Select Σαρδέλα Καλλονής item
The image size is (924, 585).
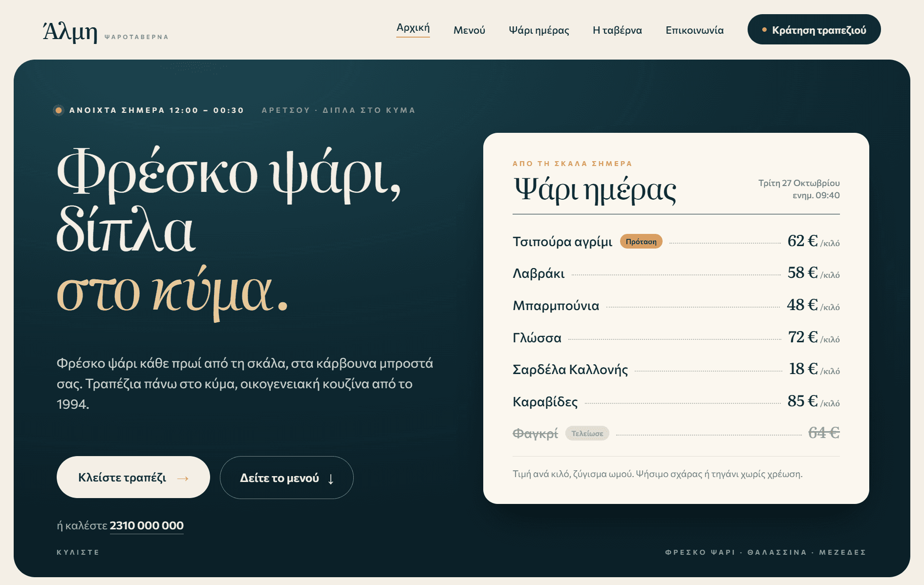tap(676, 370)
